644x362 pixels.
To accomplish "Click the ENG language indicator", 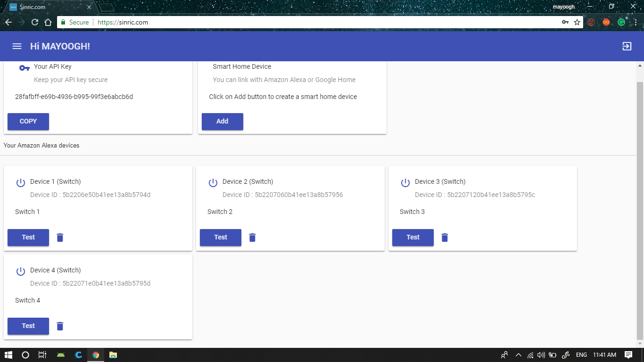I will click(581, 355).
